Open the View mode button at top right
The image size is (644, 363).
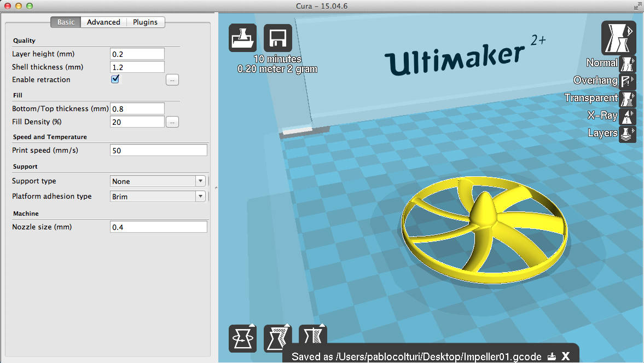click(618, 38)
